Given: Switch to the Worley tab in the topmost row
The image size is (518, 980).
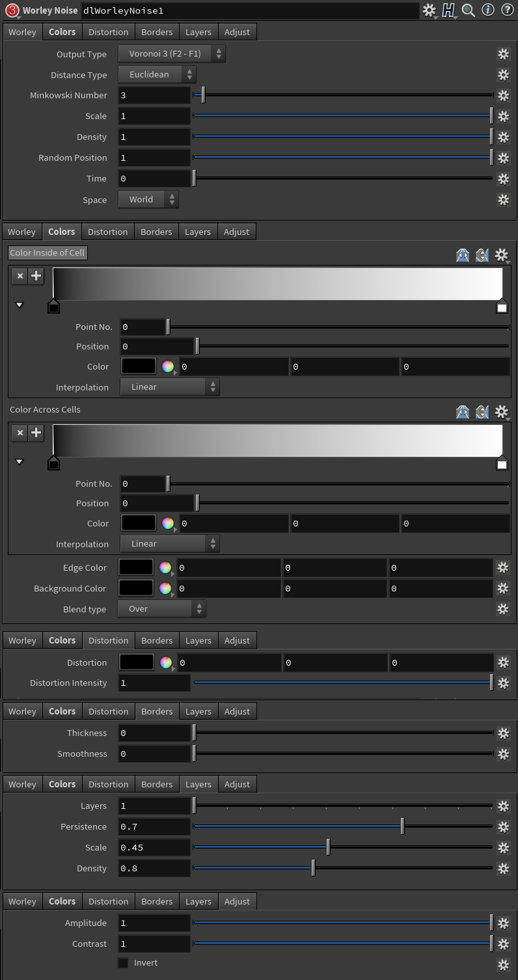Looking at the screenshot, I should pyautogui.click(x=22, y=32).
